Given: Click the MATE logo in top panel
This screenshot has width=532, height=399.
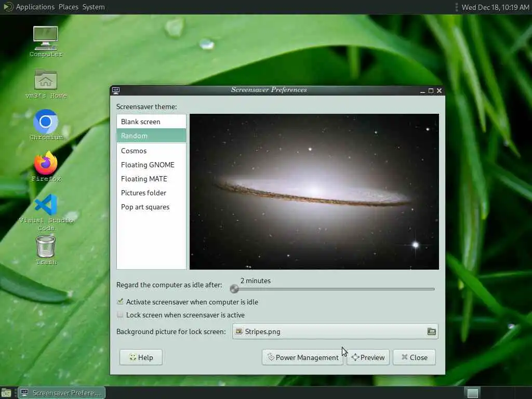Looking at the screenshot, I should pos(7,7).
